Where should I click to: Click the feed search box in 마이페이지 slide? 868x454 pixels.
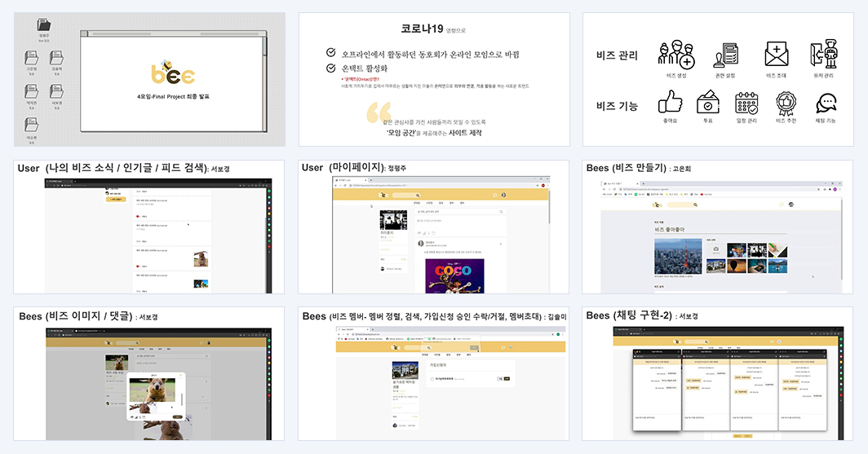click(461, 212)
